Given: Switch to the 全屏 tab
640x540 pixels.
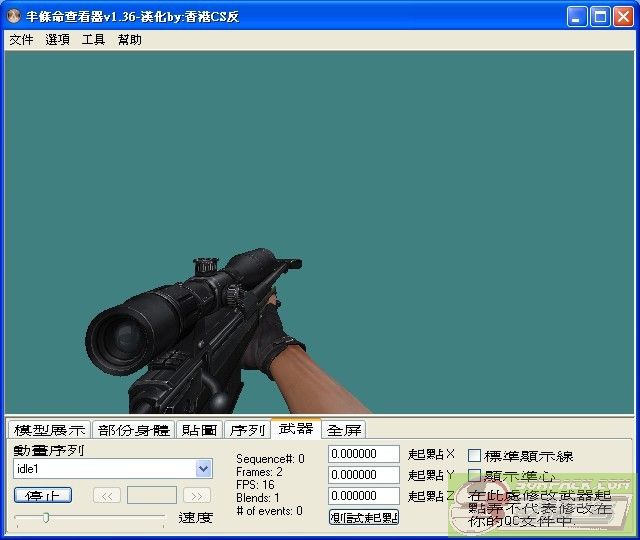Looking at the screenshot, I should (344, 430).
